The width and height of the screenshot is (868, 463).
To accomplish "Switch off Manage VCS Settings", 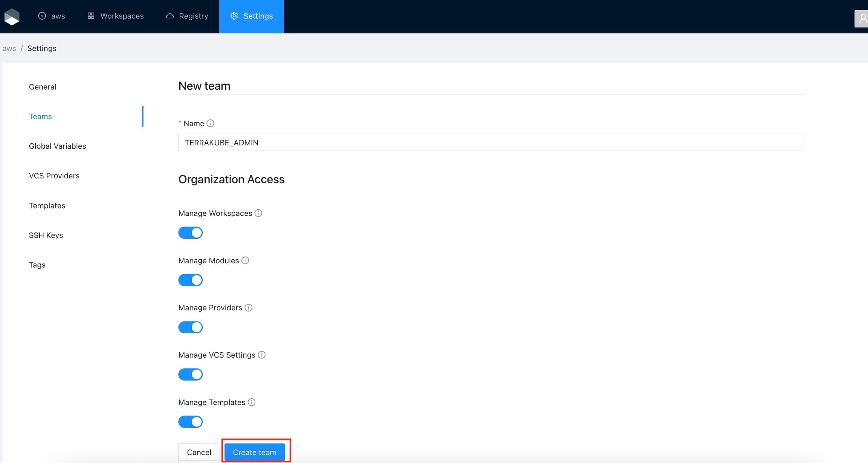I will point(190,375).
